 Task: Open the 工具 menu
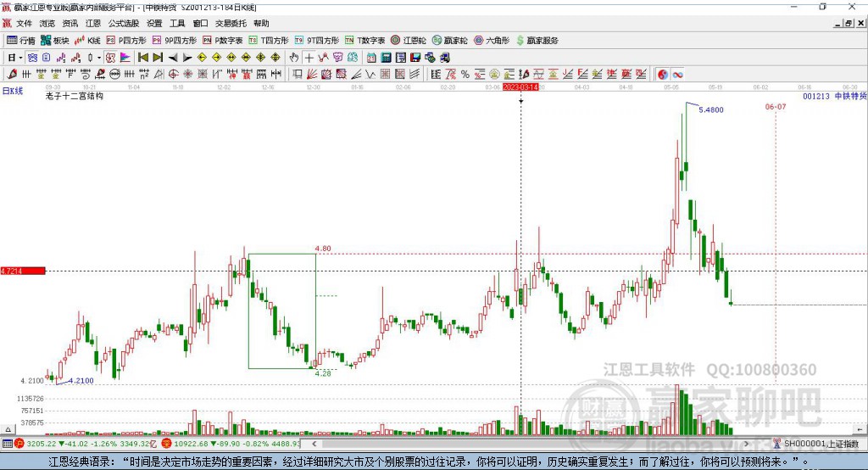177,23
